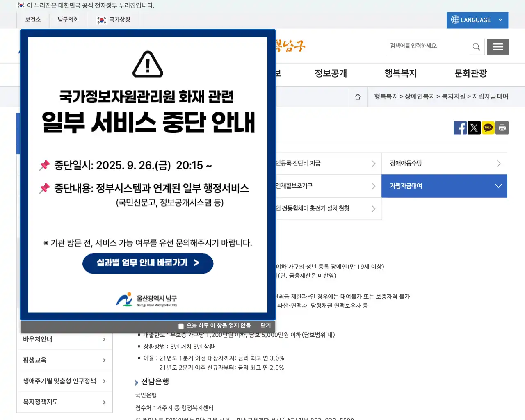Select the 남구의회 top tab
Screen dimensions: 525x420
68,20
